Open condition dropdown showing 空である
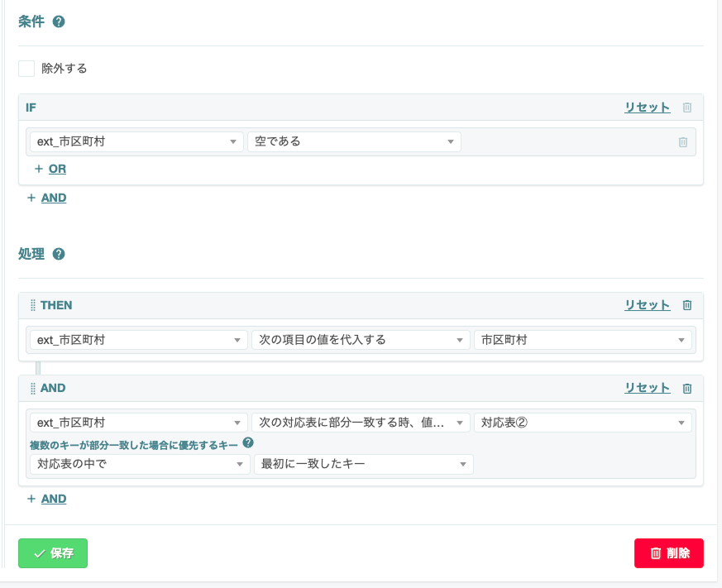This screenshot has width=722, height=588. 354,141
